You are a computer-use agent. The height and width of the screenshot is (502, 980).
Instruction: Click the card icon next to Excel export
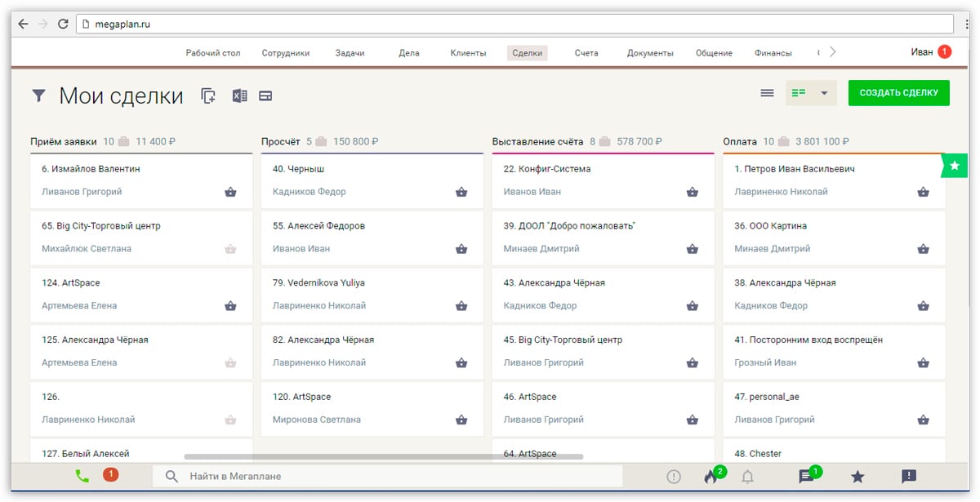click(265, 96)
